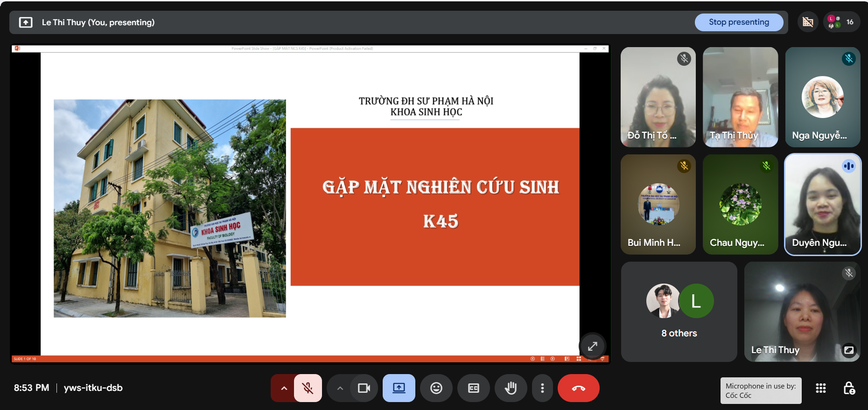Expand video settings chevron beside the camera

click(x=340, y=388)
